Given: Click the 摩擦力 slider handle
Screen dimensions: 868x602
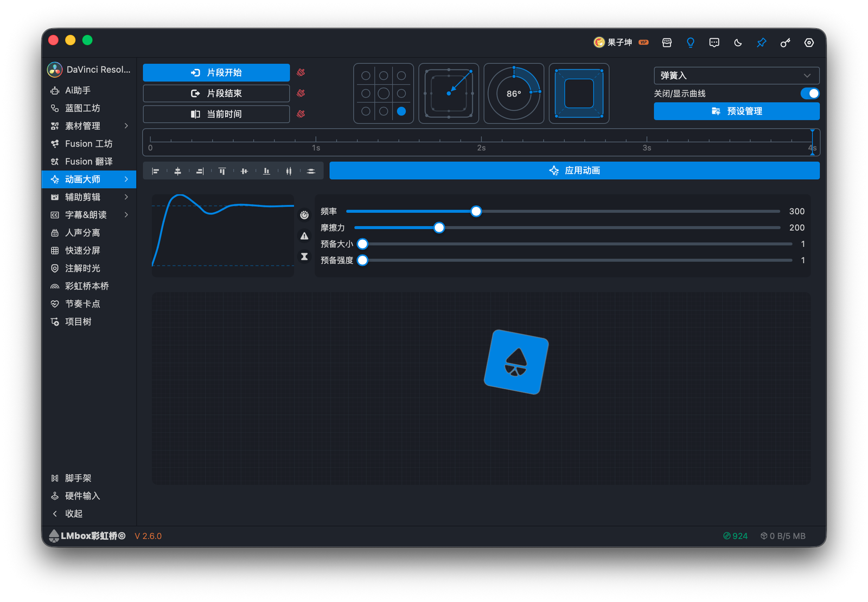Looking at the screenshot, I should [439, 227].
